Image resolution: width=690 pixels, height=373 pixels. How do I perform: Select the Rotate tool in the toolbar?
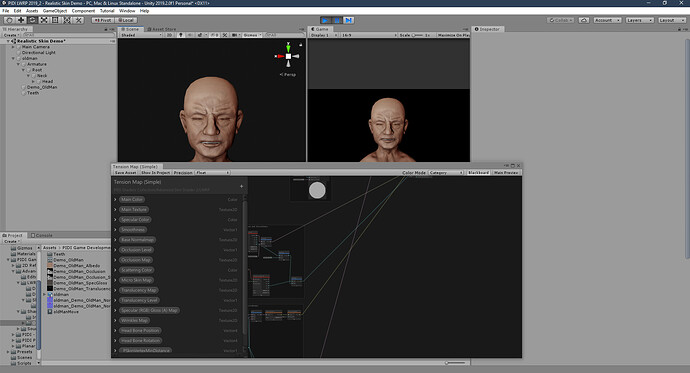[x=32, y=20]
